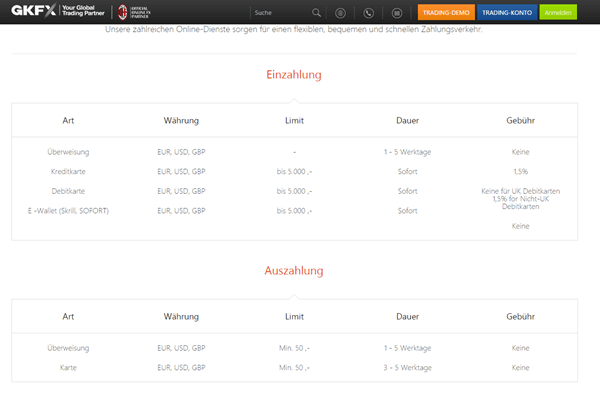600x395 pixels.
Task: Select the Kreditkarte row in Einzahlung
Action: pyautogui.click(x=294, y=171)
